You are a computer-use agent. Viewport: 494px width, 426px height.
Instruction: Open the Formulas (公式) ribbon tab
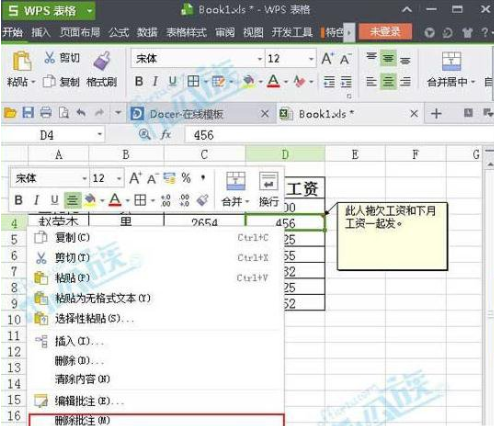pyautogui.click(x=118, y=32)
